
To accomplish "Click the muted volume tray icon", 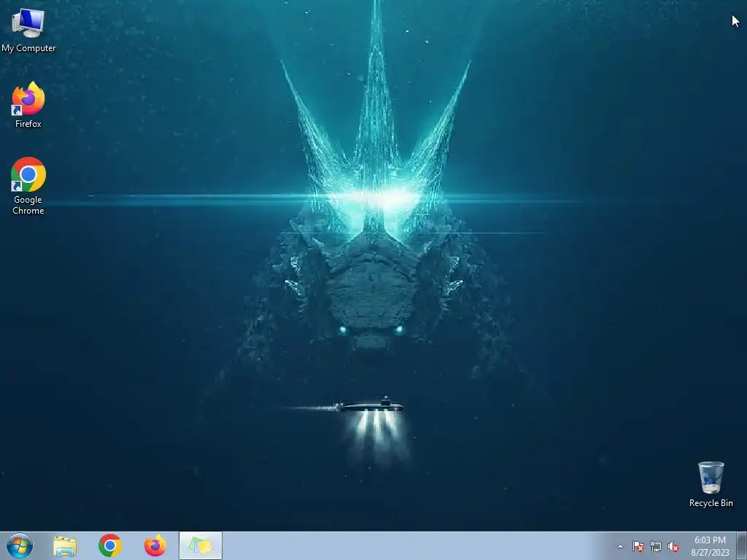I will click(x=673, y=546).
